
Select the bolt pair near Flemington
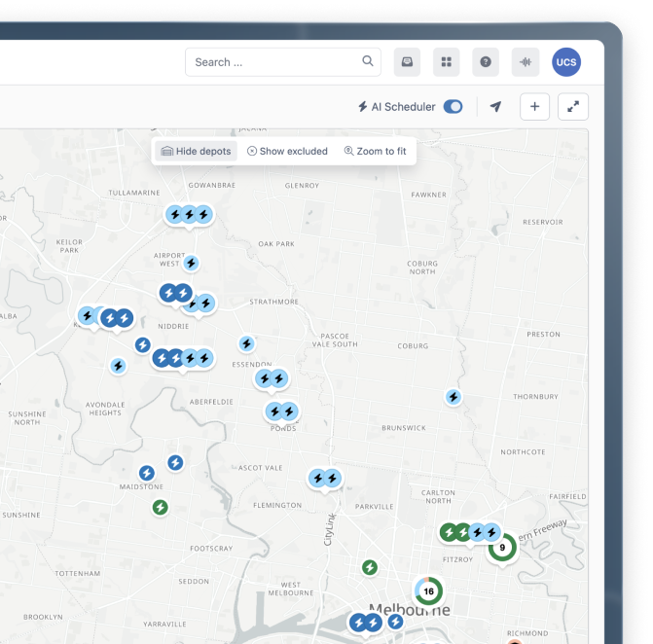pyautogui.click(x=325, y=479)
